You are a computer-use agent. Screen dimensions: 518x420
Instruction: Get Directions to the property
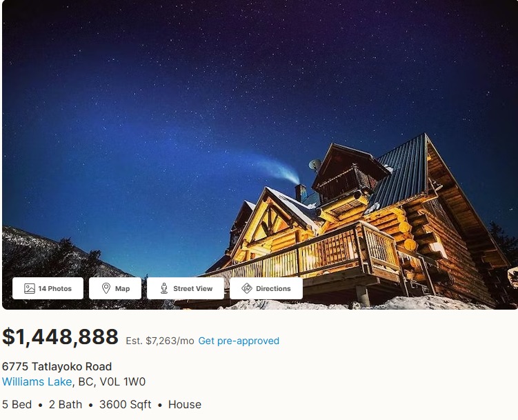click(x=266, y=288)
